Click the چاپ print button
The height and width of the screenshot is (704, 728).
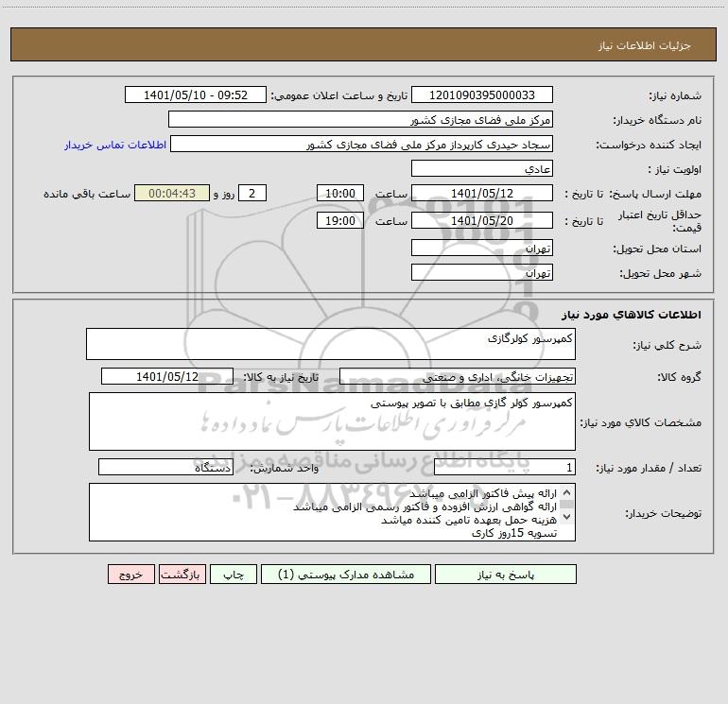click(x=234, y=575)
